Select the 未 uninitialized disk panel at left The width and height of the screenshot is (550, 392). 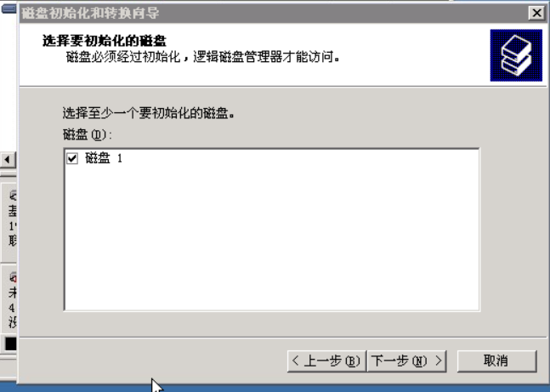(9, 299)
